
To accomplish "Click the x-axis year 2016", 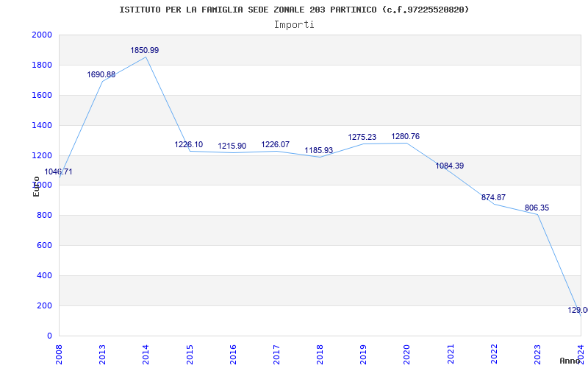I will point(233,354).
